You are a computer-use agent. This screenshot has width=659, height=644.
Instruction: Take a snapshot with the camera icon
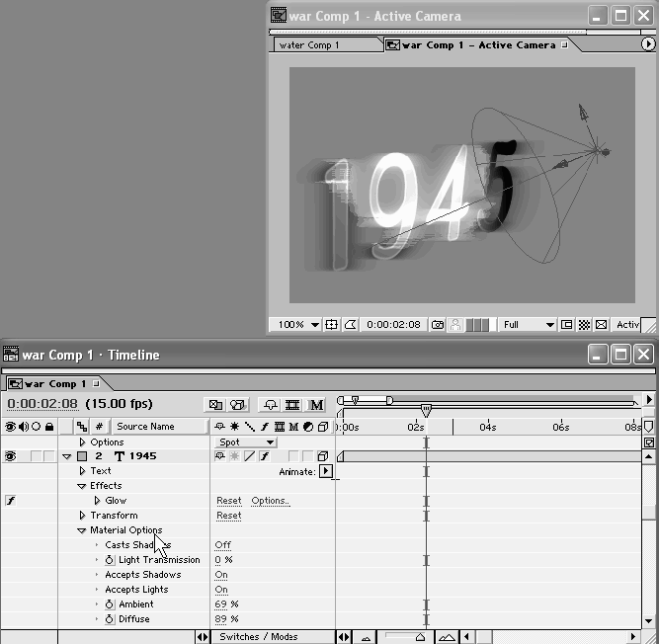tap(437, 324)
